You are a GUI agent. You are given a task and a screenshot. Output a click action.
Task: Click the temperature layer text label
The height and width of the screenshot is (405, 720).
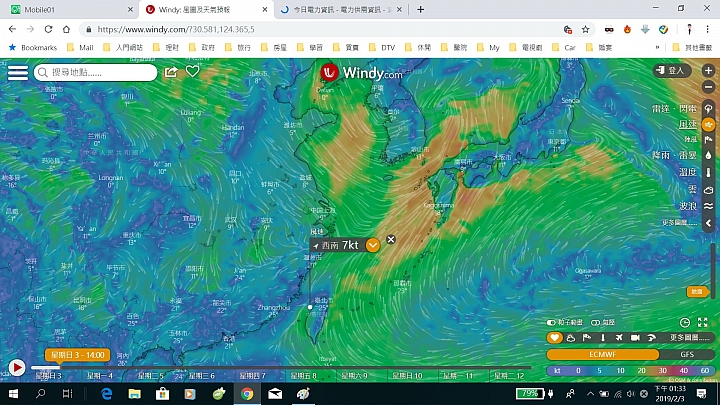pyautogui.click(x=687, y=172)
